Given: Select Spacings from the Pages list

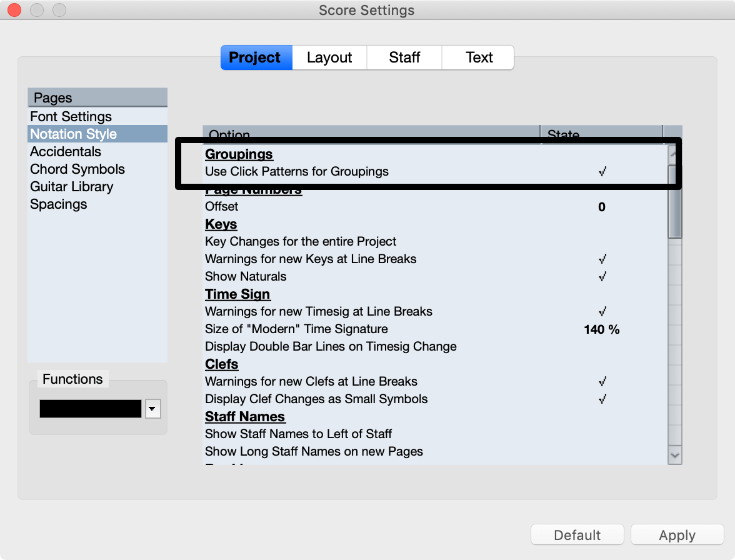Looking at the screenshot, I should tap(59, 204).
